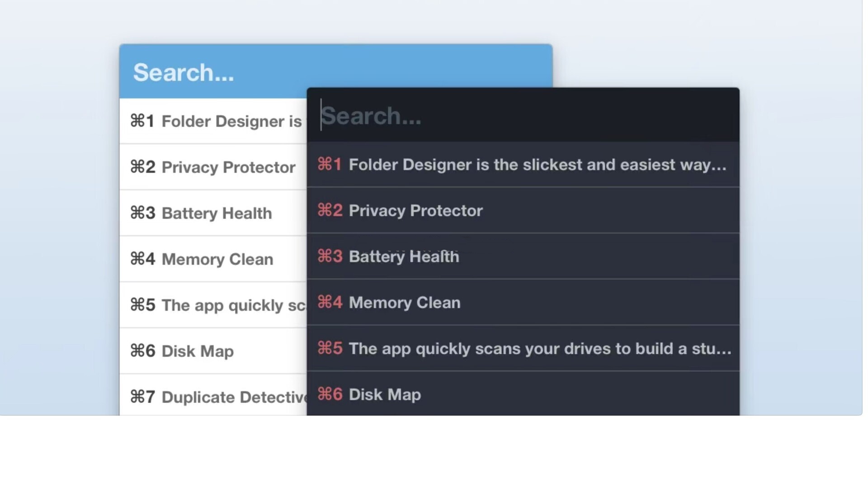Select Privacy Protector in dark window
Viewport: 868px width, 489px height.
(523, 210)
